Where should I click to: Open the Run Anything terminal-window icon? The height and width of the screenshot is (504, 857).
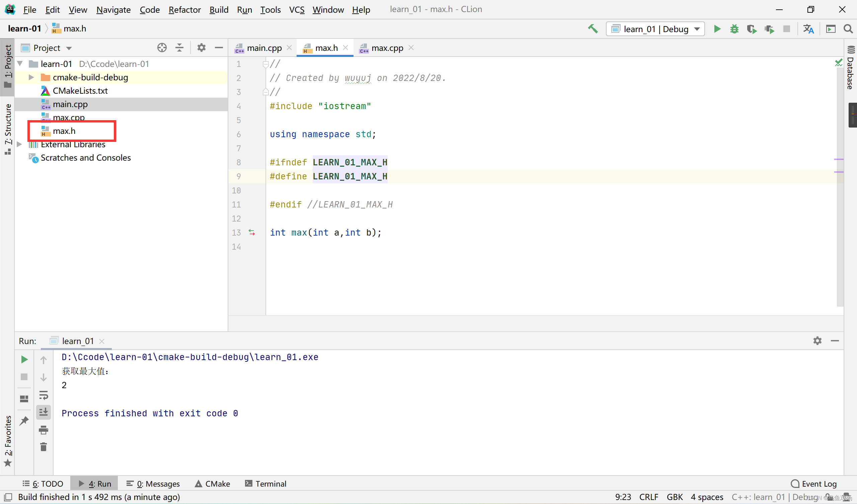831,29
